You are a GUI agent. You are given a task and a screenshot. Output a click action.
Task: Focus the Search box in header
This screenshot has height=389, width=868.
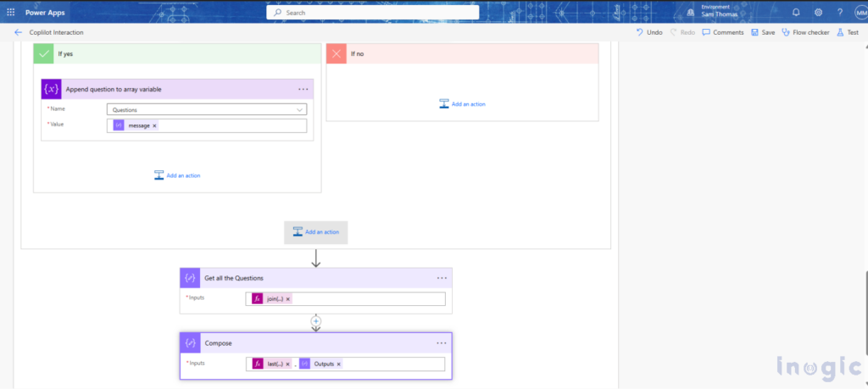(x=373, y=12)
